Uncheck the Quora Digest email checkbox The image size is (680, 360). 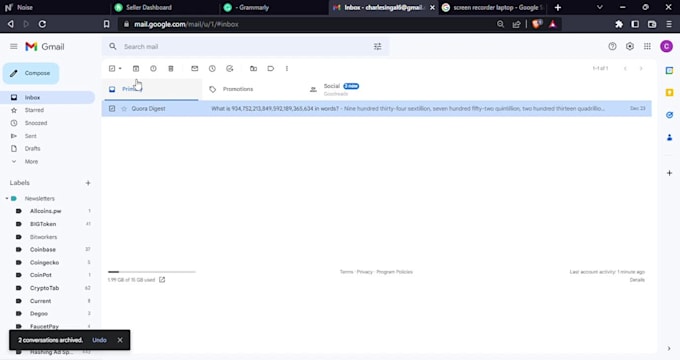point(112,108)
